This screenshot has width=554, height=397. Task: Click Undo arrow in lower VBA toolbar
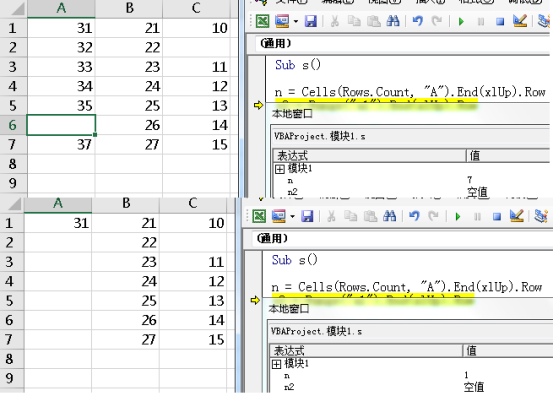pyautogui.click(x=414, y=216)
